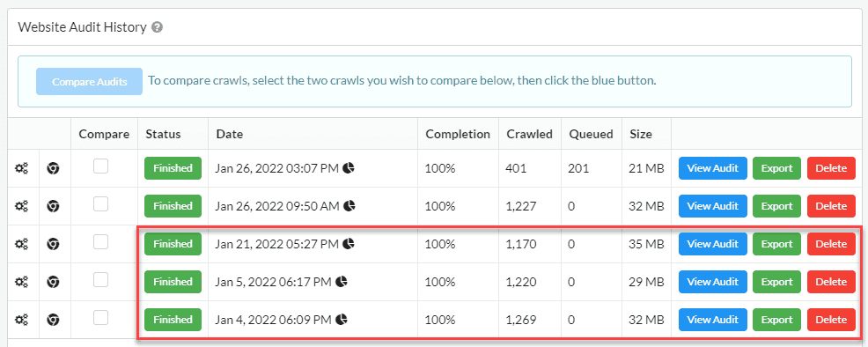Delete the Jan 21 05:27 PM audit

click(x=831, y=244)
